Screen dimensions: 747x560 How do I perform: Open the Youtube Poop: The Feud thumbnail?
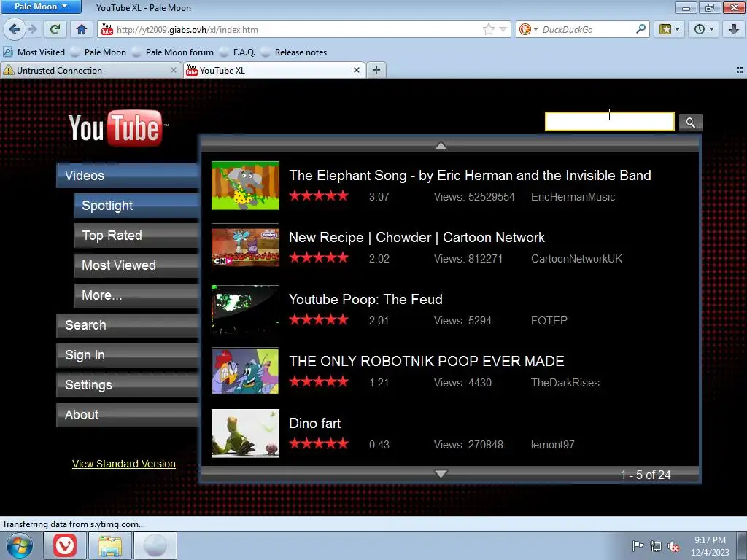tap(245, 309)
